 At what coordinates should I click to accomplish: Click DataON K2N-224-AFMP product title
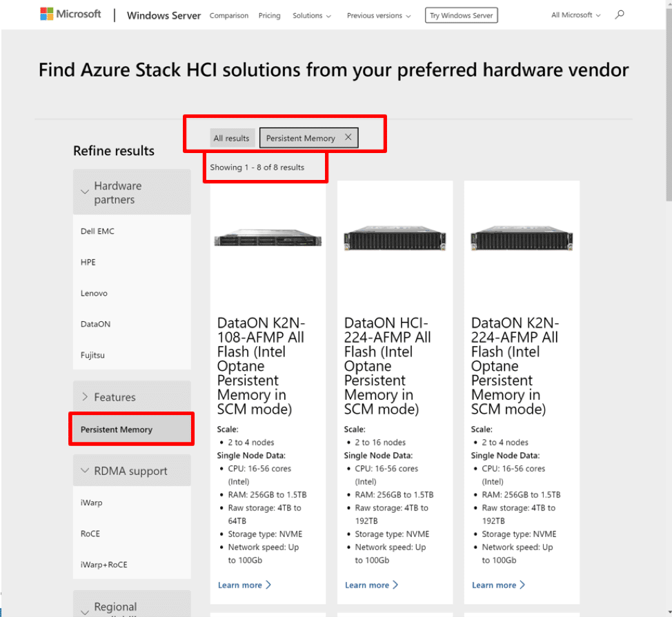(x=515, y=365)
